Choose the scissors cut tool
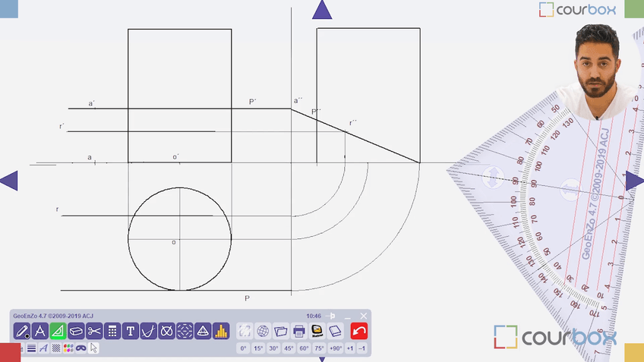This screenshot has width=644, height=362. click(x=94, y=331)
